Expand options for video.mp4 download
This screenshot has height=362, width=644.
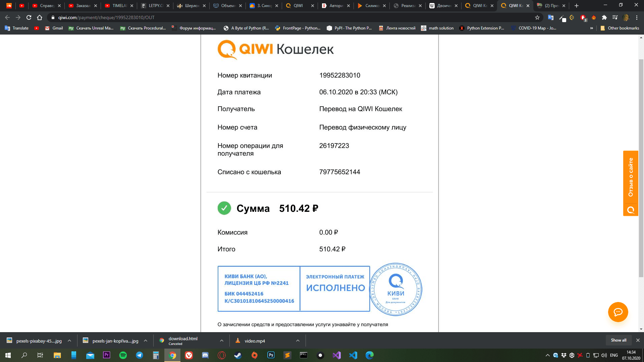pyautogui.click(x=298, y=341)
